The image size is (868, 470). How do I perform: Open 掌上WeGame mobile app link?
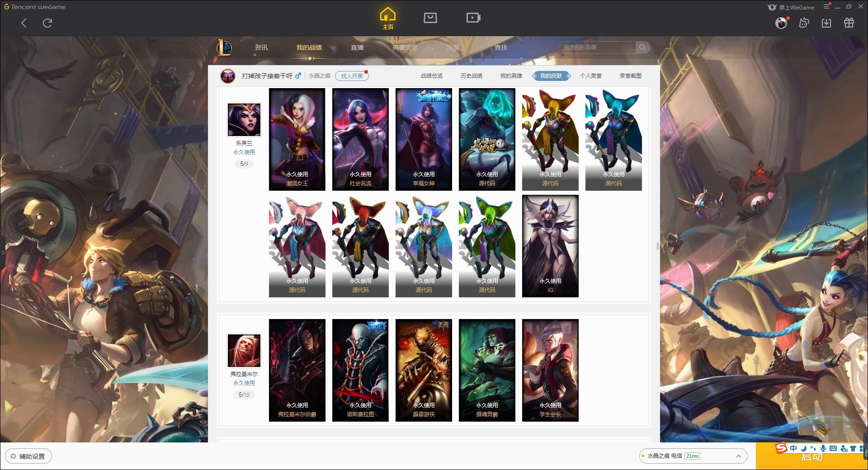(791, 7)
